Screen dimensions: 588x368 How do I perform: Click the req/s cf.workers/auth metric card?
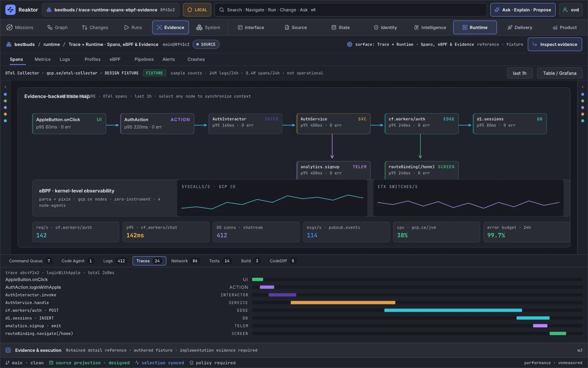[x=76, y=232]
